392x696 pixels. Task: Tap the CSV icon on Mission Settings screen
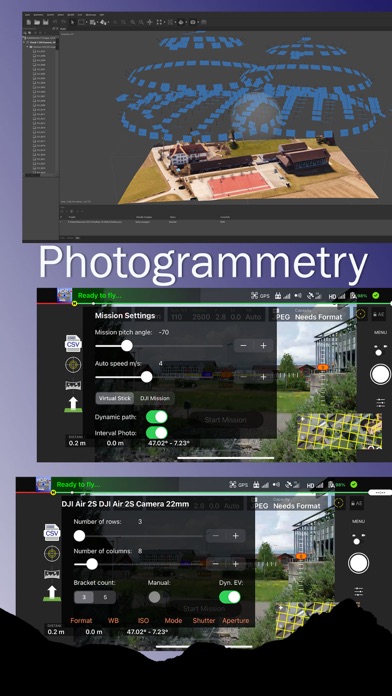click(x=73, y=343)
